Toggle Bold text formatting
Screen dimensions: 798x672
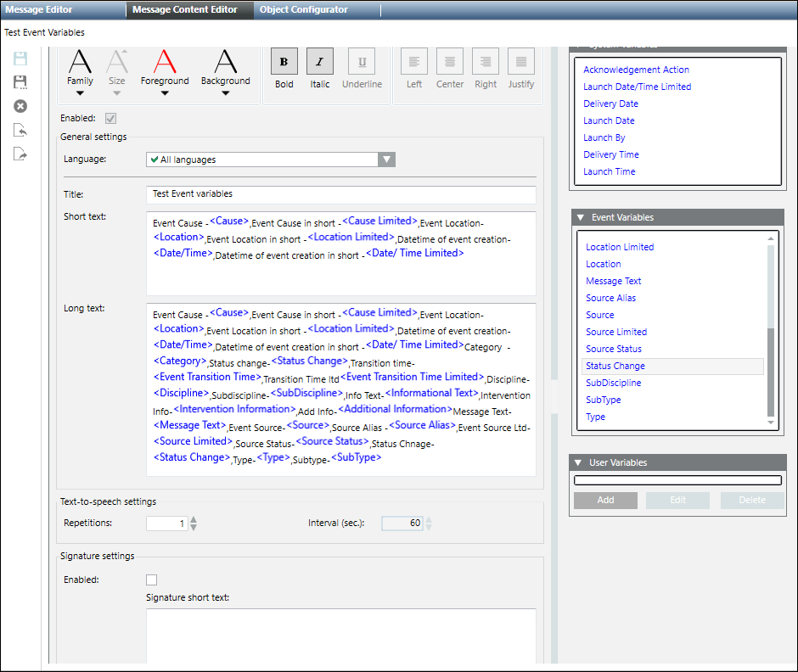[284, 62]
